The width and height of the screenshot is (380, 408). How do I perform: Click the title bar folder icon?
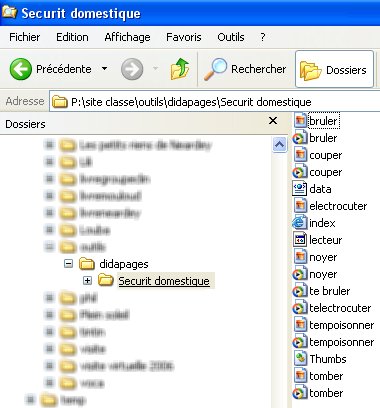(9, 12)
